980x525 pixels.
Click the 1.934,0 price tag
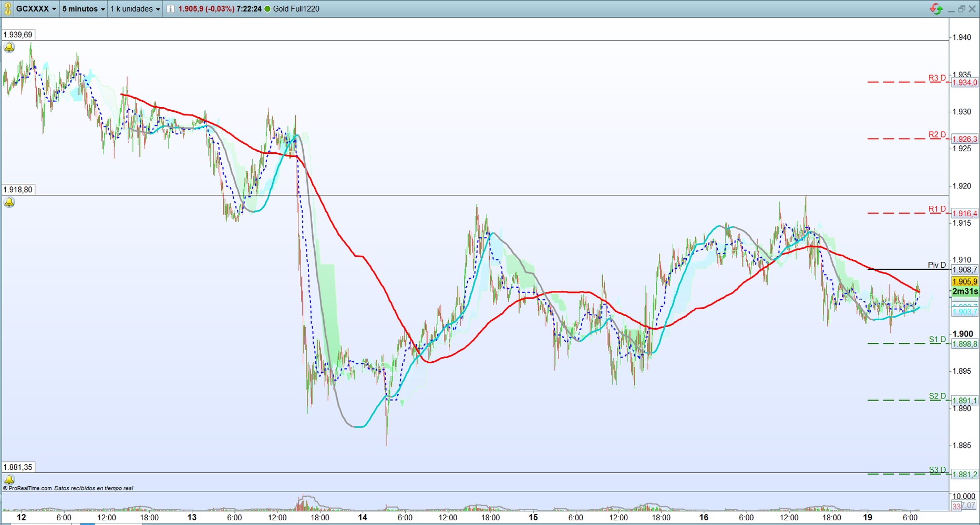[965, 82]
